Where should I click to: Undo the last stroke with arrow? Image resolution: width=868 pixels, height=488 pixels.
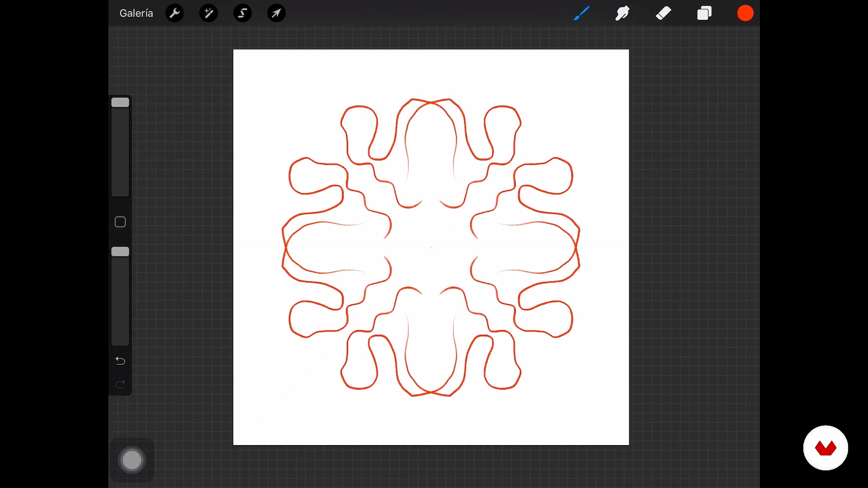pyautogui.click(x=120, y=361)
